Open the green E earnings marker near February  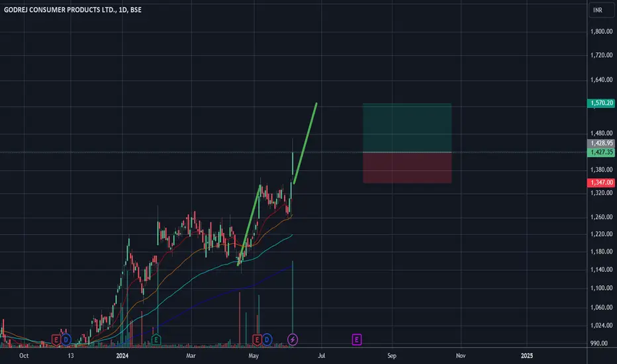coord(156,340)
